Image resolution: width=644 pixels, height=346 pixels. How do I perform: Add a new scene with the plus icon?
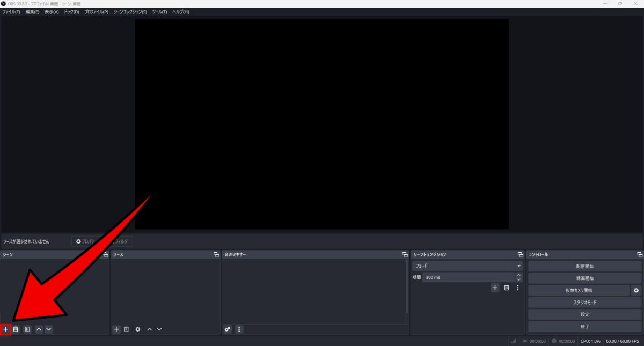[5, 329]
